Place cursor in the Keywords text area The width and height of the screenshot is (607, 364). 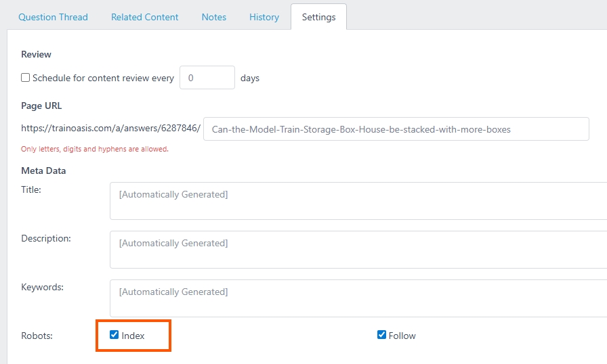pyautogui.click(x=359, y=298)
